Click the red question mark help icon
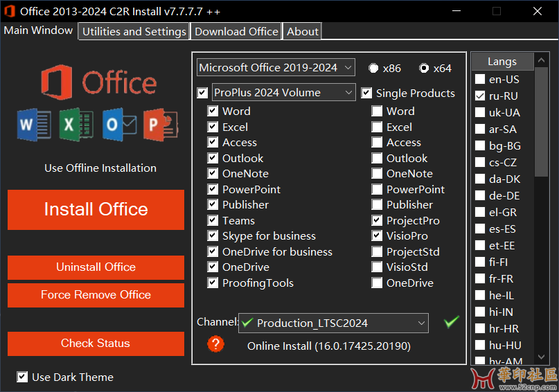The width and height of the screenshot is (559, 392). 215,344
